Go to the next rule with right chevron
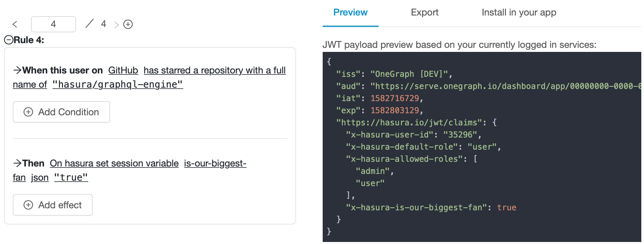Image resolution: width=644 pixels, height=244 pixels. (117, 25)
